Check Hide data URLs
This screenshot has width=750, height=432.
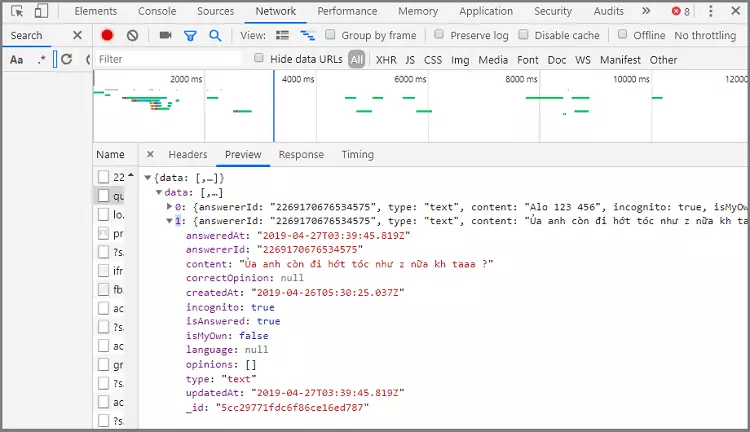tap(258, 58)
